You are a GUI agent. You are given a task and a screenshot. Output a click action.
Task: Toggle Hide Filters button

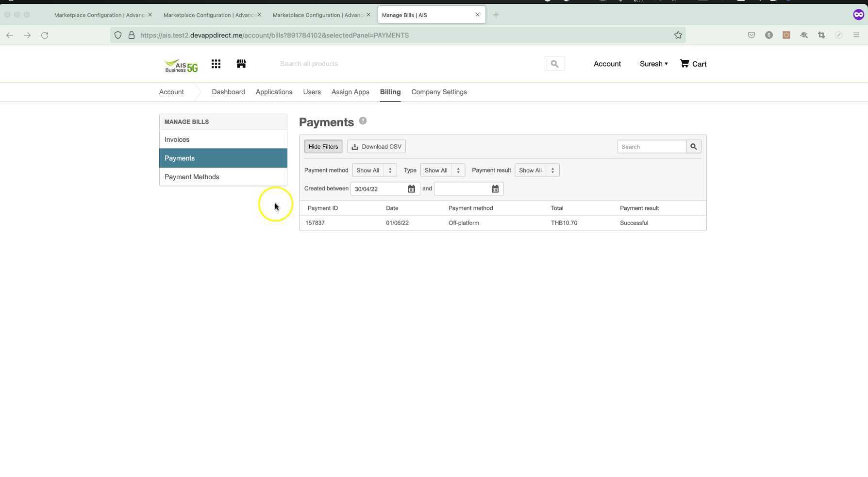tap(323, 147)
